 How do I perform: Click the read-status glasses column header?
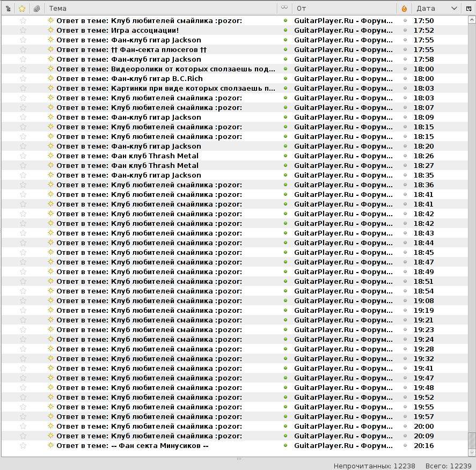[284, 8]
